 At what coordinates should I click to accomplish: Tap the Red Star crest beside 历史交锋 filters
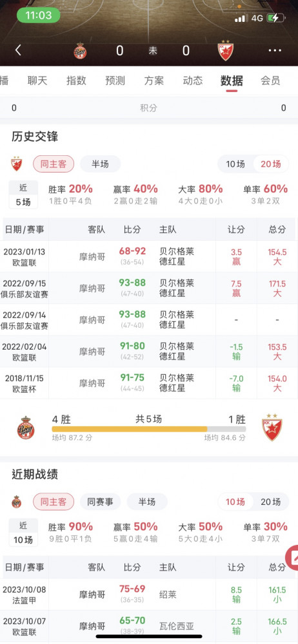[17, 164]
